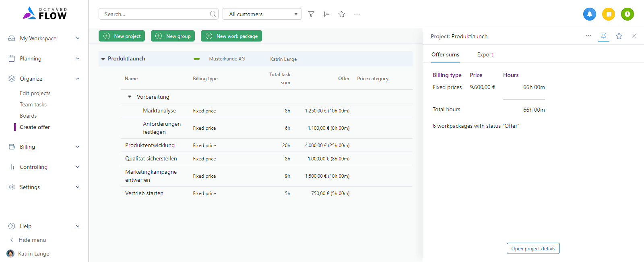Pin the Produktlaunch project panel
Screen dimensions: 644x262
click(603, 36)
